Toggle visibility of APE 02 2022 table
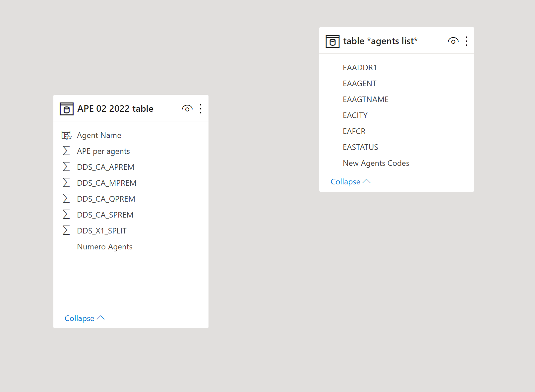Screen dimensions: 535x392 pos(187,109)
